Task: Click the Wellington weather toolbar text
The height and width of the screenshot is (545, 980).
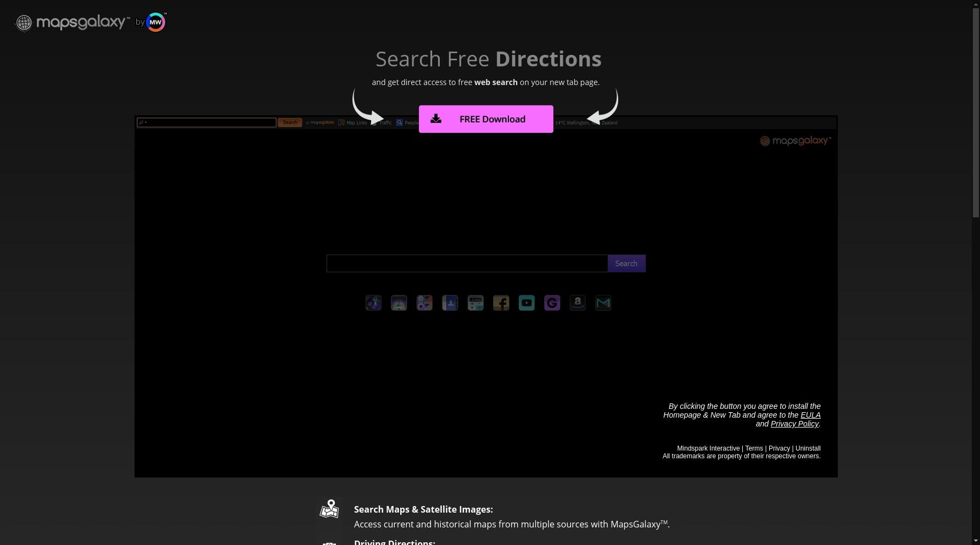Action: [x=586, y=122]
